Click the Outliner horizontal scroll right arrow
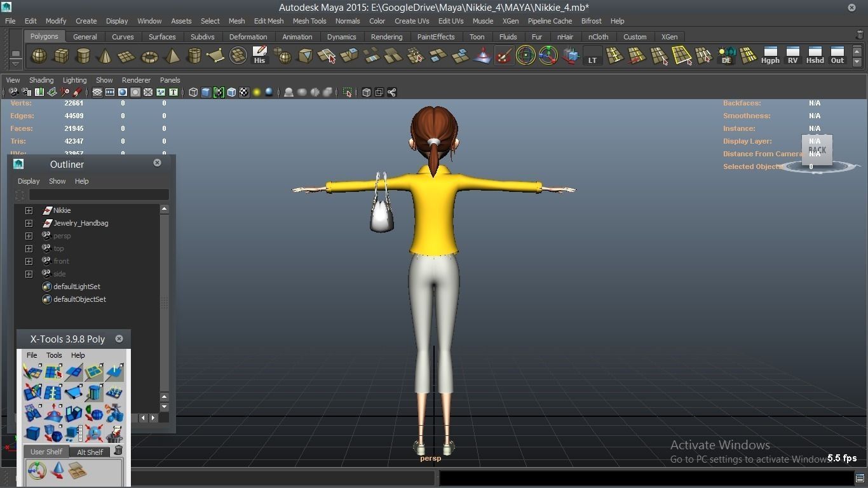Screen dimensions: 868x488 click(x=153, y=417)
